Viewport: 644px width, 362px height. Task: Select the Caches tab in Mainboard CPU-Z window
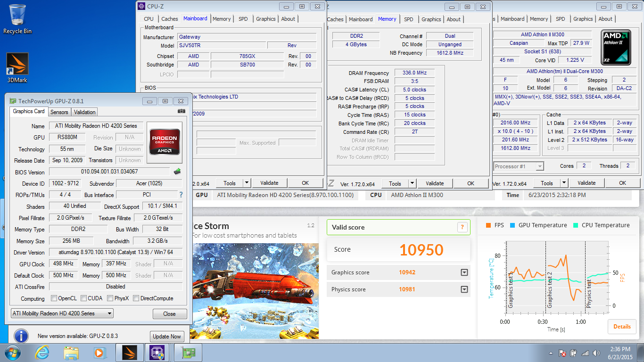click(170, 19)
